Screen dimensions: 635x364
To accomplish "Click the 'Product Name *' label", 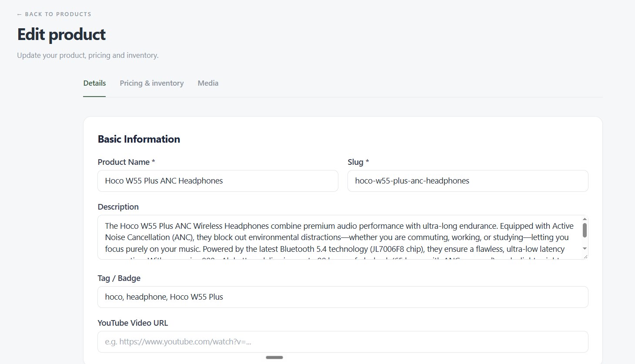I will click(x=126, y=162).
